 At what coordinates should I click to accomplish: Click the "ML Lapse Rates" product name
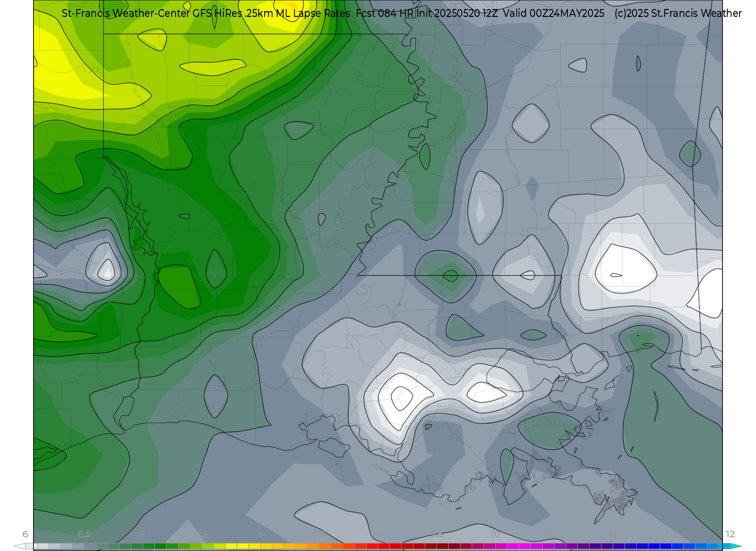(x=313, y=13)
